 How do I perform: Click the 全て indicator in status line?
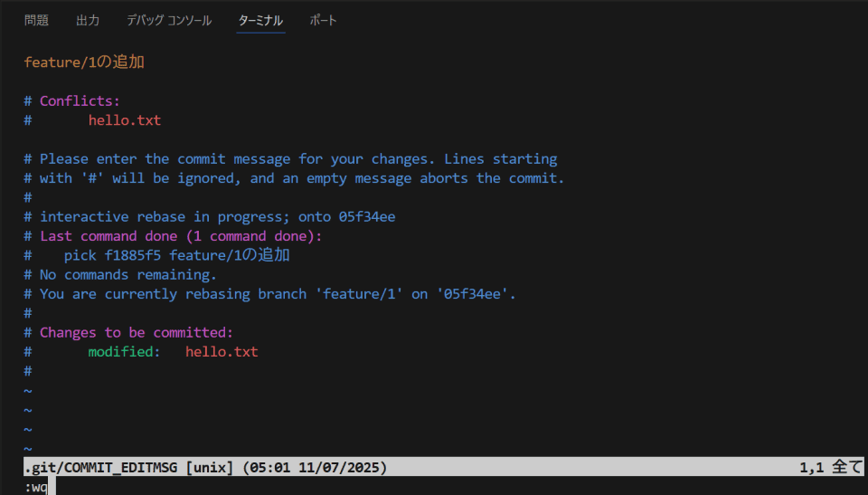(847, 467)
